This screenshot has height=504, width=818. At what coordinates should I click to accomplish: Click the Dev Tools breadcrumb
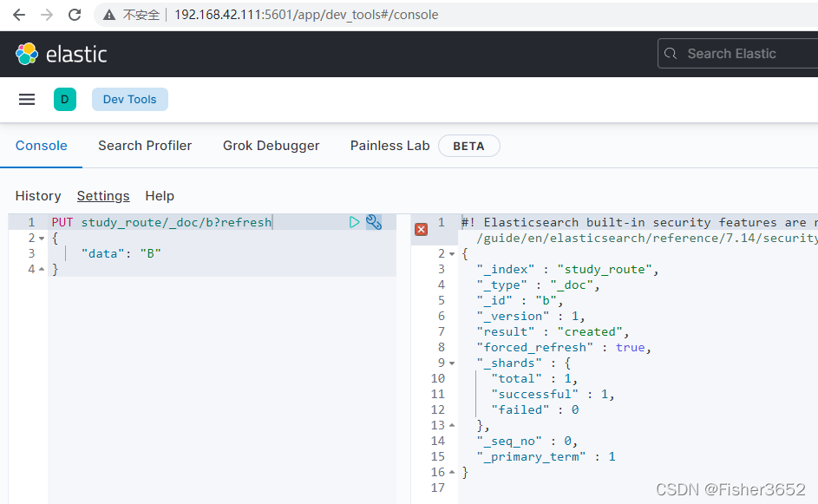pyautogui.click(x=130, y=99)
